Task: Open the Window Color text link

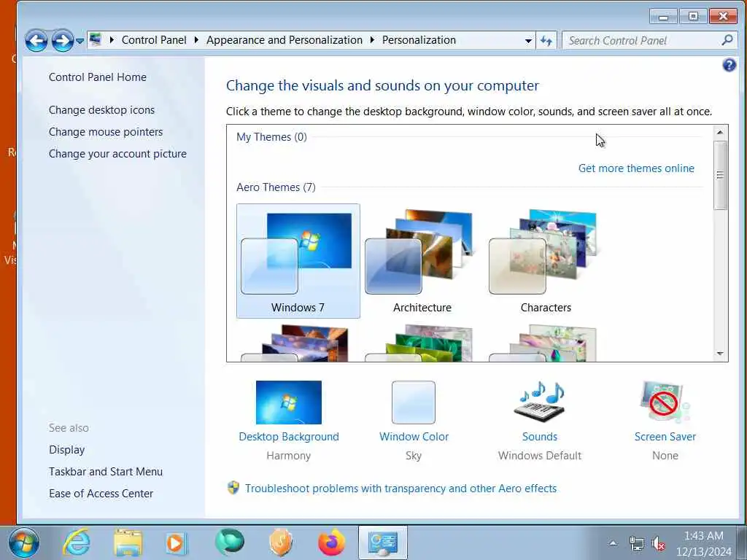Action: (x=414, y=437)
